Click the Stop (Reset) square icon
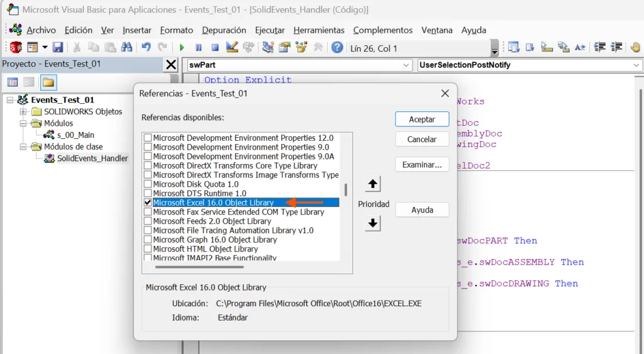 (215, 48)
